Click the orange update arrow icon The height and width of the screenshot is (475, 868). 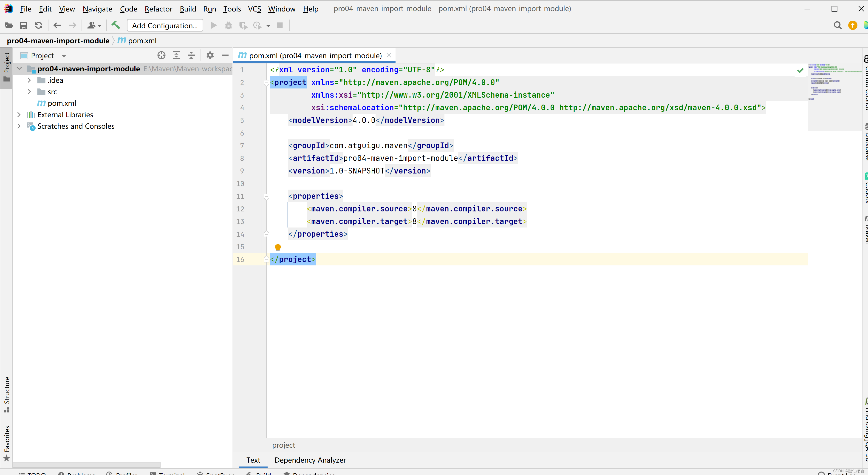tap(853, 26)
